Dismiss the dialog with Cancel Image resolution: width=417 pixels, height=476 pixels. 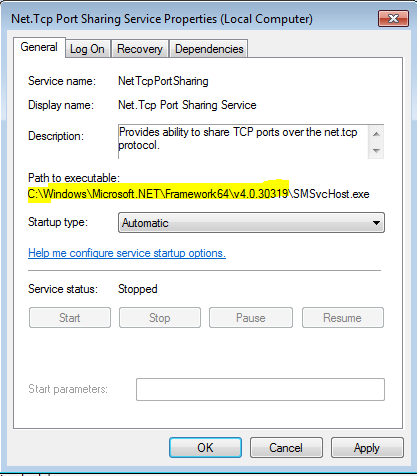286,448
